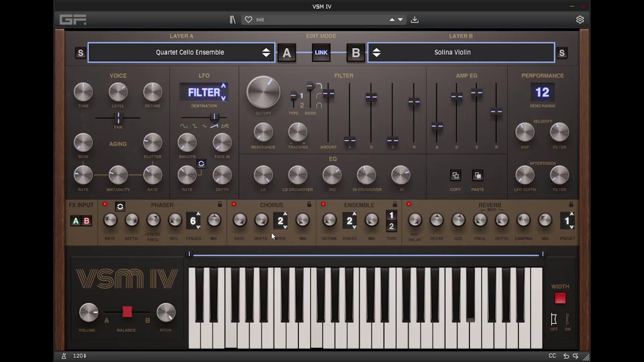Viewport: 644px width, 362px height.
Task: Solo Layer B with S button
Action: [562, 53]
